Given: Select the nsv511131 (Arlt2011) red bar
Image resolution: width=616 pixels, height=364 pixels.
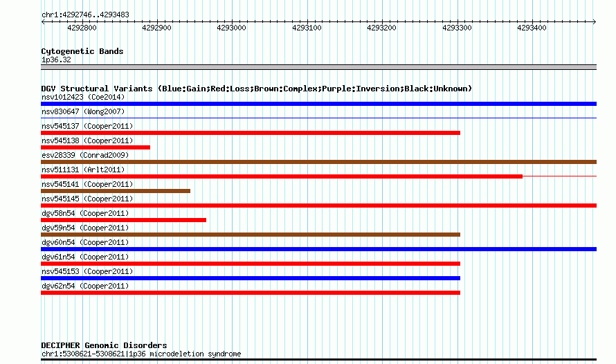Looking at the screenshot, I should (282, 176).
